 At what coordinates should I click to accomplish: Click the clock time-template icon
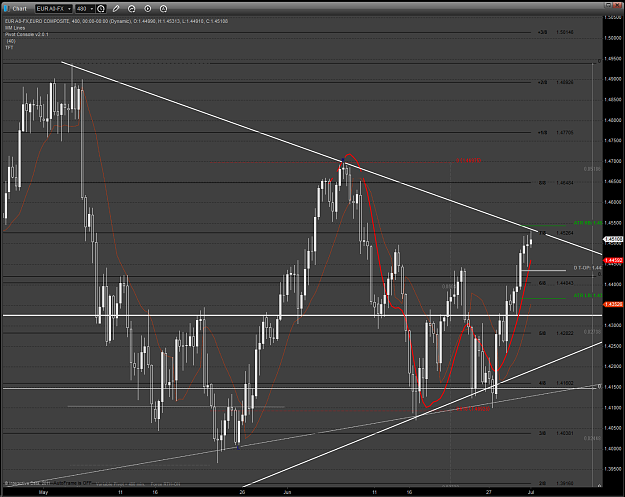tap(101, 9)
